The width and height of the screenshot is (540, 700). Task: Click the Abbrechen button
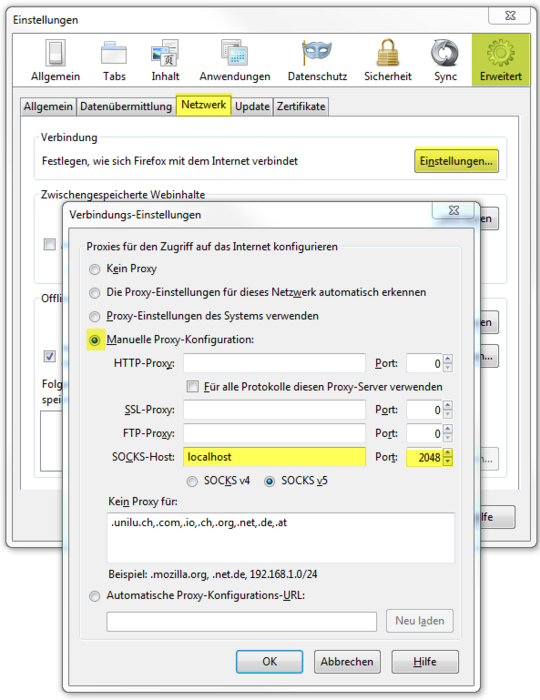click(347, 662)
